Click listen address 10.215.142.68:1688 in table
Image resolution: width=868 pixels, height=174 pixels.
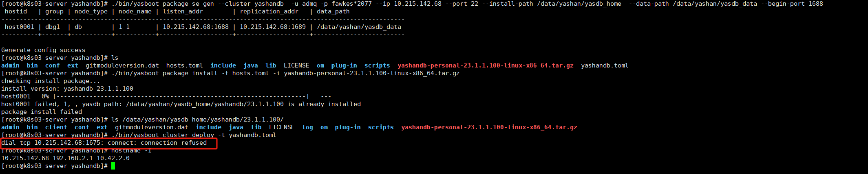coord(196,27)
